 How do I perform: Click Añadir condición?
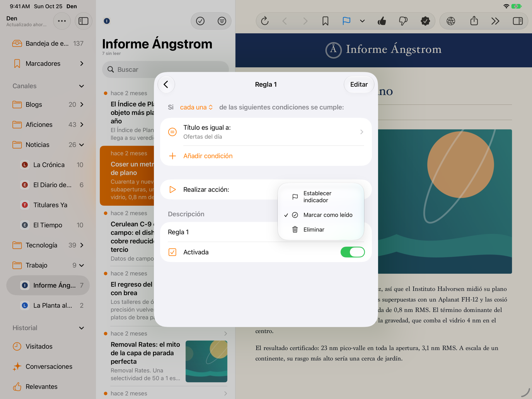(208, 156)
